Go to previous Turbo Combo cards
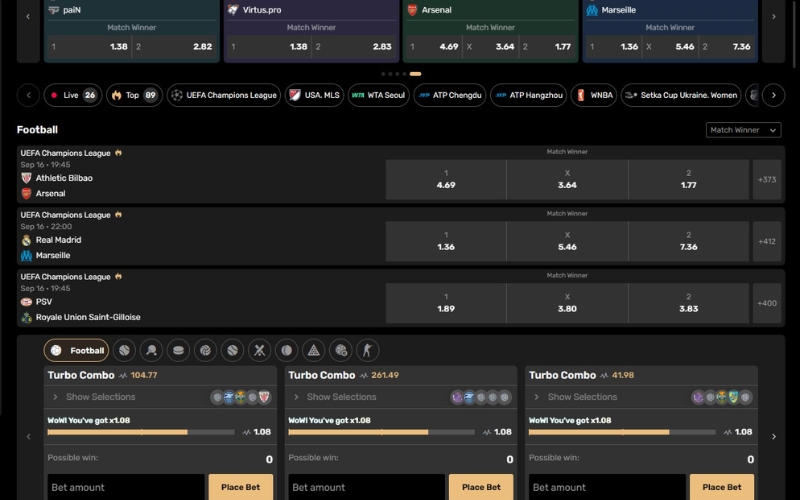Image resolution: width=800 pixels, height=500 pixels. coord(29,437)
